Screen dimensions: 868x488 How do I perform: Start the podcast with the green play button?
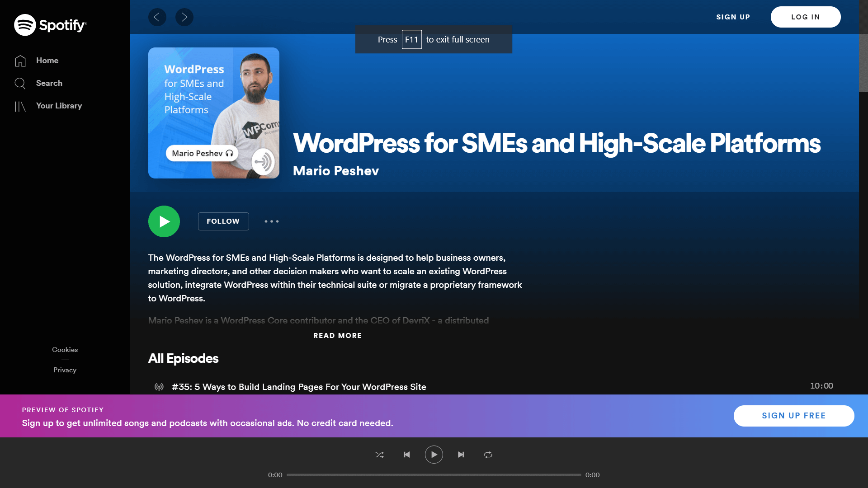tap(164, 221)
